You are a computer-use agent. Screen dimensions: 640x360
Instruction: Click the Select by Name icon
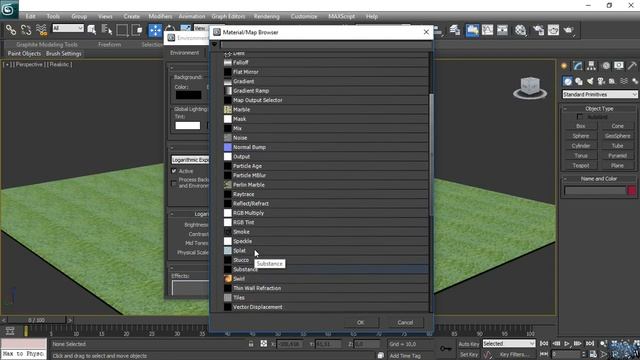[x=107, y=30]
